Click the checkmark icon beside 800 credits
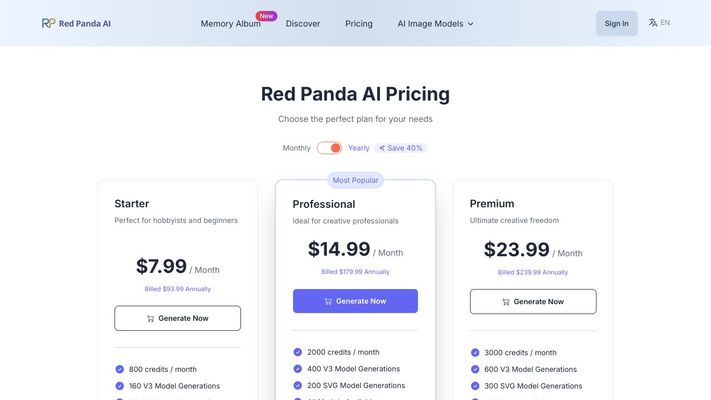This screenshot has height=400, width=711. [x=120, y=369]
